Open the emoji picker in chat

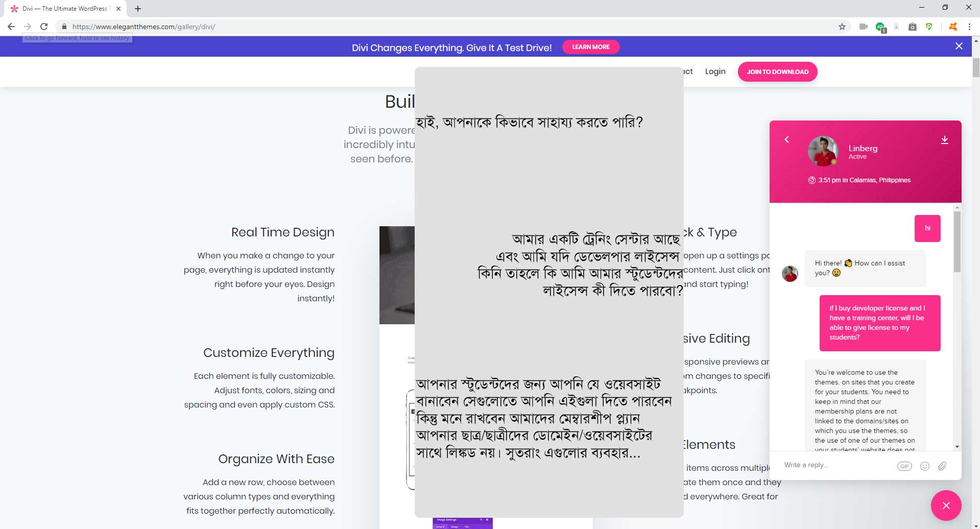(x=924, y=466)
